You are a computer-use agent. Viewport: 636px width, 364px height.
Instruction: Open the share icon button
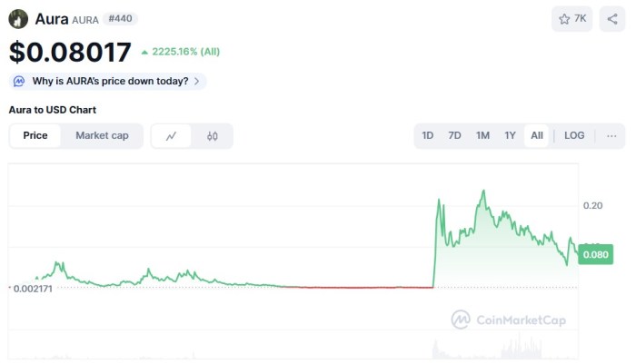tap(612, 19)
